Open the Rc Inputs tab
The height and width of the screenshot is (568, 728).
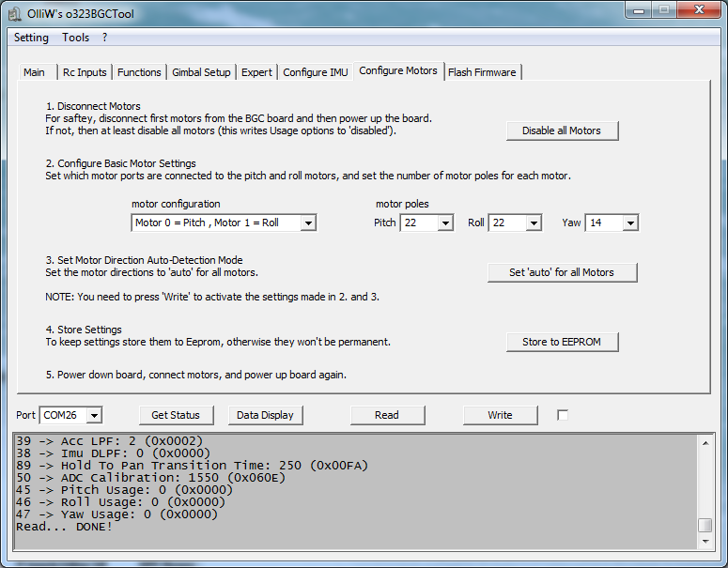[x=85, y=72]
